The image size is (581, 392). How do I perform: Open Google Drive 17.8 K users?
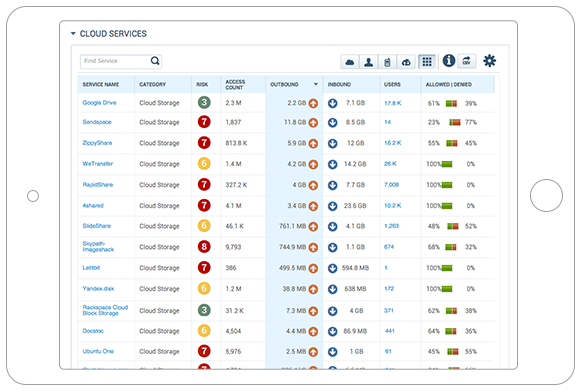392,103
